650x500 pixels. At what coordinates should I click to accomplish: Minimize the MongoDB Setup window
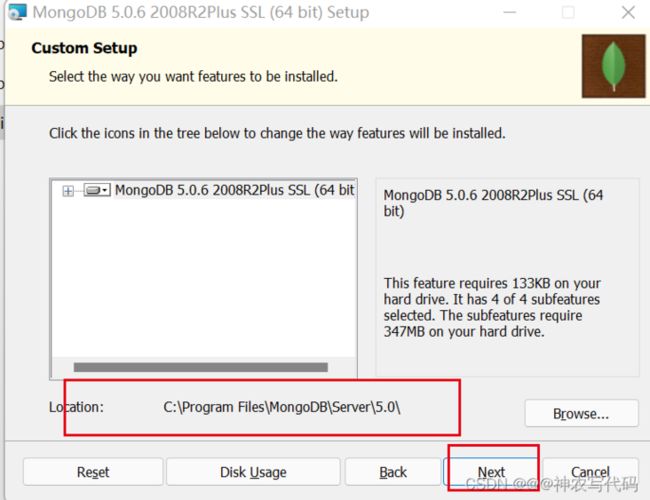pos(509,12)
